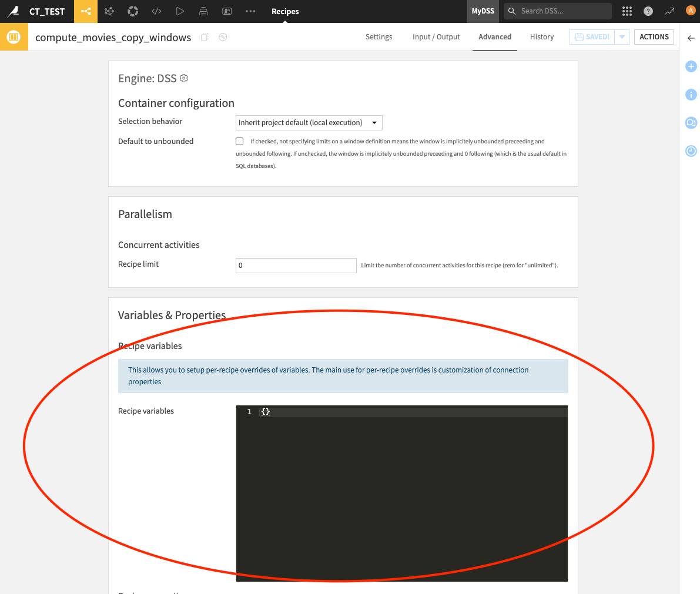Open the ACTIONS button
This screenshot has width=700, height=594.
(654, 37)
